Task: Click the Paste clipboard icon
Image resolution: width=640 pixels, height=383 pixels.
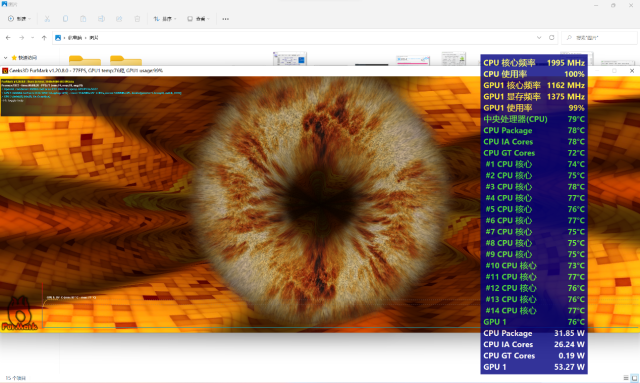Action: point(83,19)
